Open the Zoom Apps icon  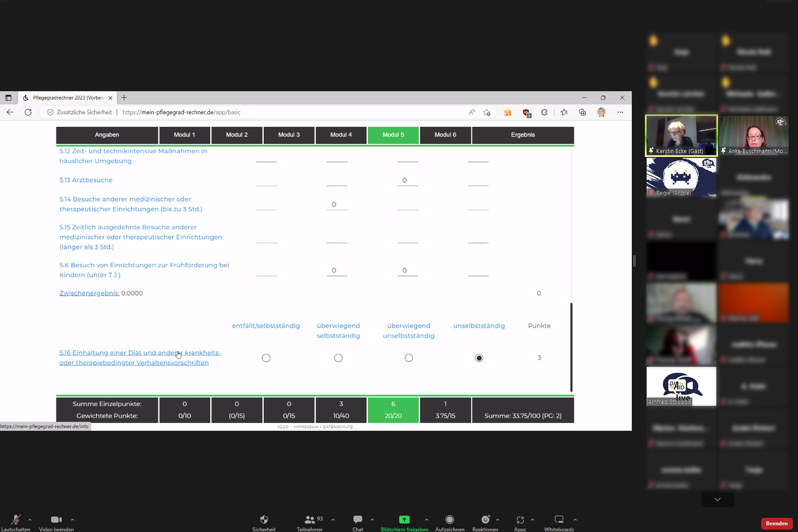pos(520,520)
